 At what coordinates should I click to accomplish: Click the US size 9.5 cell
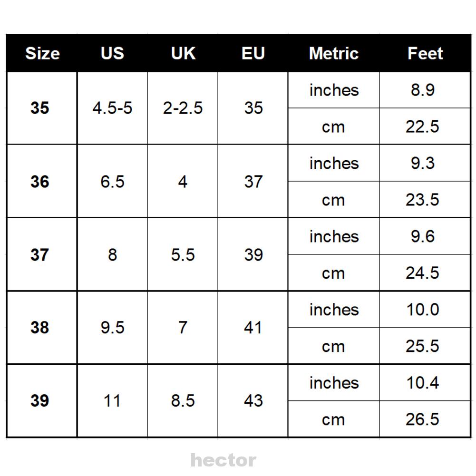pyautogui.click(x=112, y=328)
